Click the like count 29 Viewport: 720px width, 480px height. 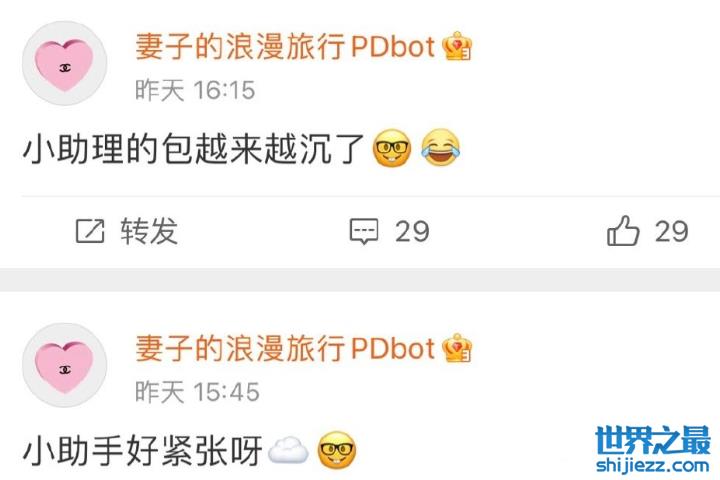(x=671, y=231)
